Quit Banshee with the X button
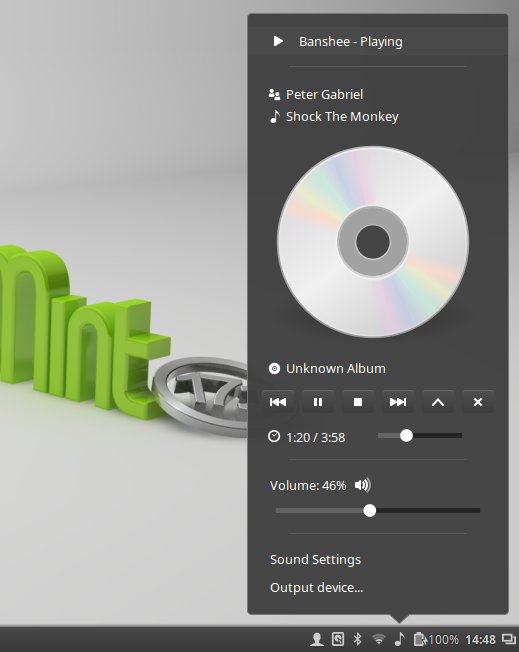Image resolution: width=519 pixels, height=652 pixels. coord(478,402)
